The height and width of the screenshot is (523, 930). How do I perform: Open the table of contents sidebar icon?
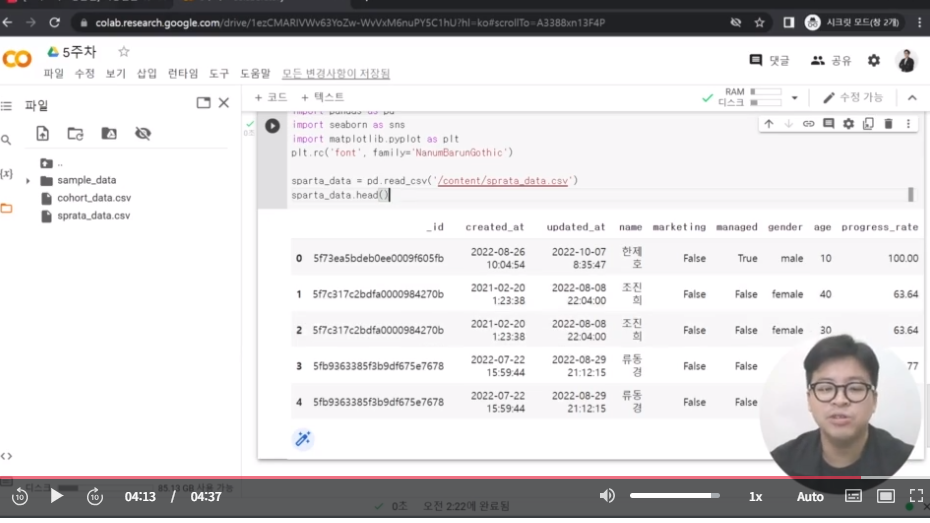[7, 106]
